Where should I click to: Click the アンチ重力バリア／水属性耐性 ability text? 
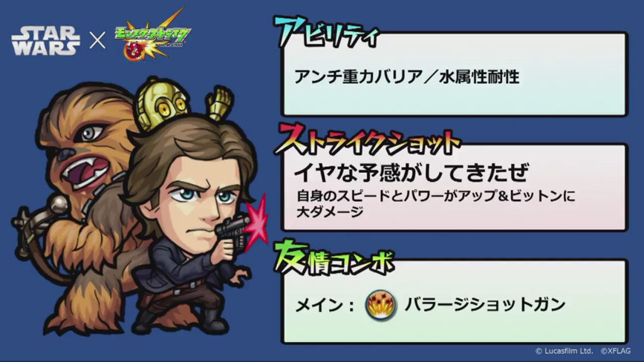(x=407, y=76)
